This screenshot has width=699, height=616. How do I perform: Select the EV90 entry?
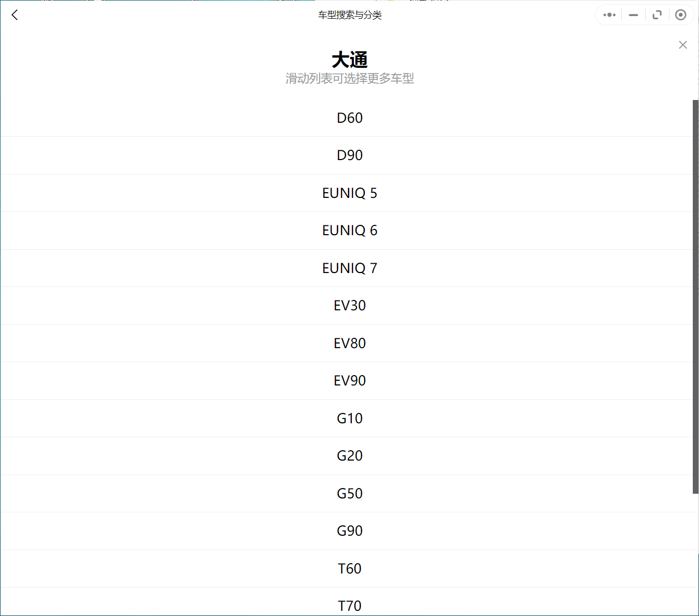pyautogui.click(x=350, y=381)
